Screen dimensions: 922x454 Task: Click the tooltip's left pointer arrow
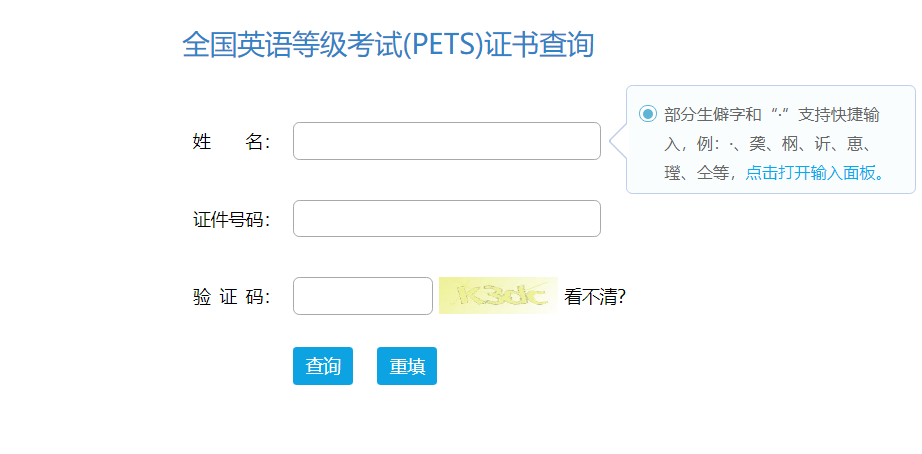pos(618,141)
